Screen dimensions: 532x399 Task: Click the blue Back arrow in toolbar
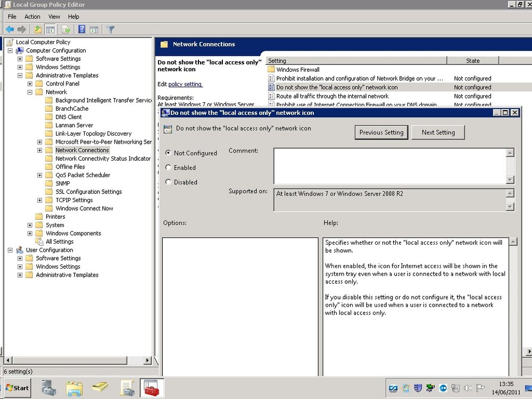point(10,29)
